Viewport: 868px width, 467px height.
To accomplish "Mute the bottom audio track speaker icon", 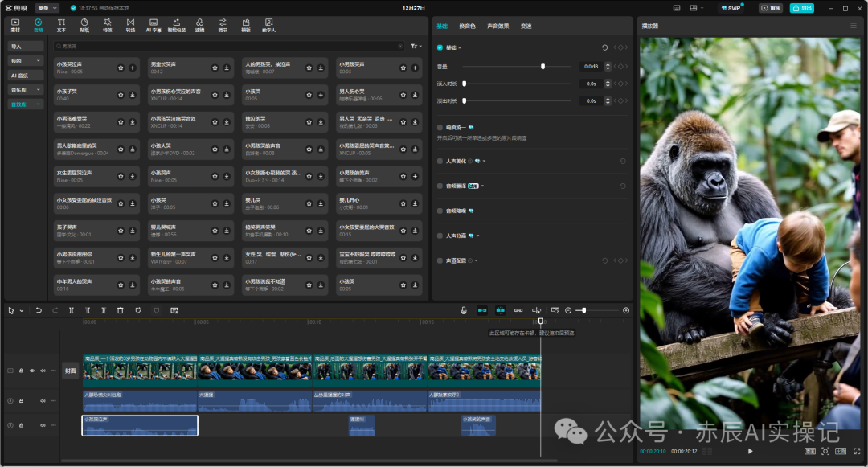I will tap(43, 425).
